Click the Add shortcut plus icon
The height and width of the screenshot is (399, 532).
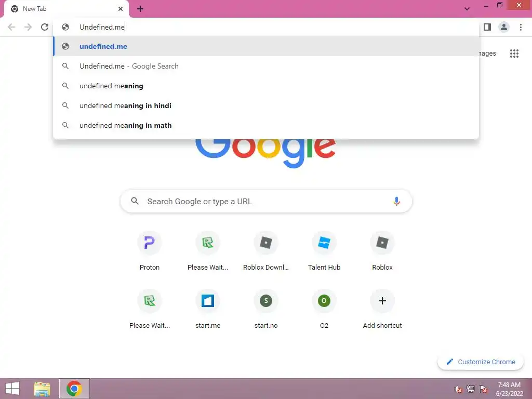382,301
